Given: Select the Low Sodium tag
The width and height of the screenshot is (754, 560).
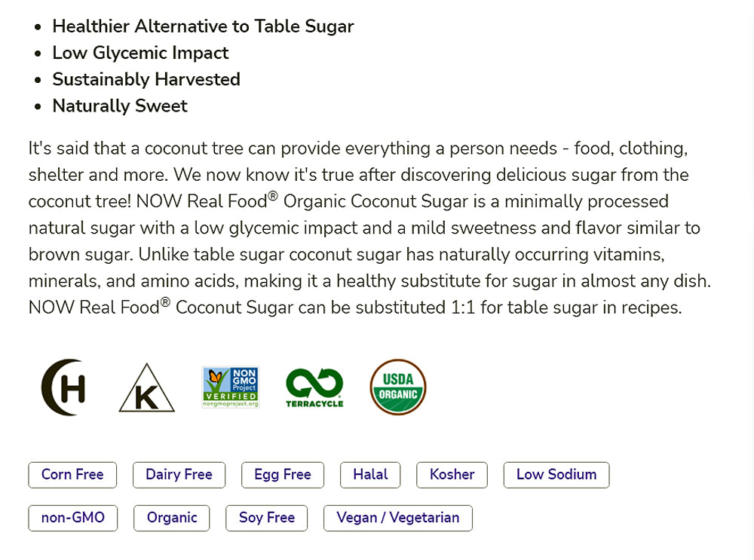Looking at the screenshot, I should tap(556, 475).
